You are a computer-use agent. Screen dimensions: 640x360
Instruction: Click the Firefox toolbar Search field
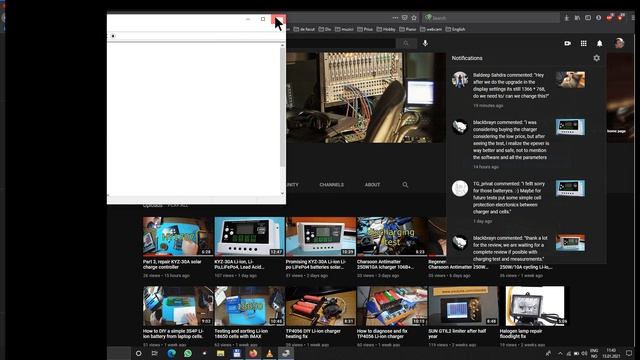click(x=491, y=18)
